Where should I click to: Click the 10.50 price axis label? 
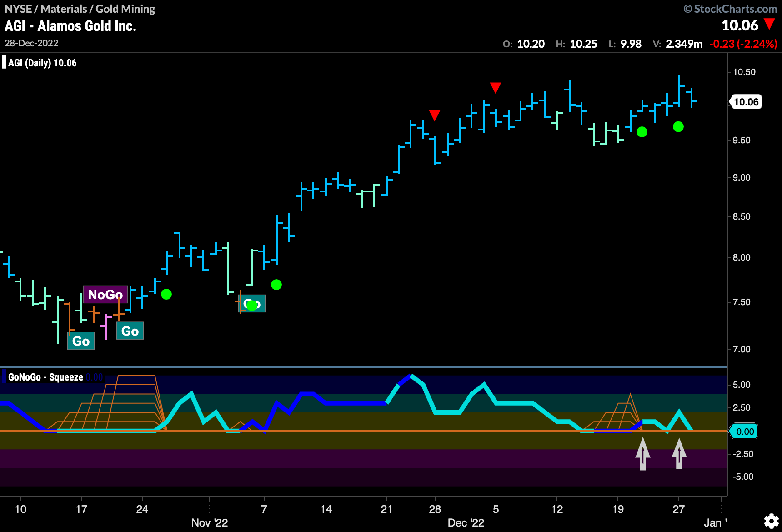[744, 72]
